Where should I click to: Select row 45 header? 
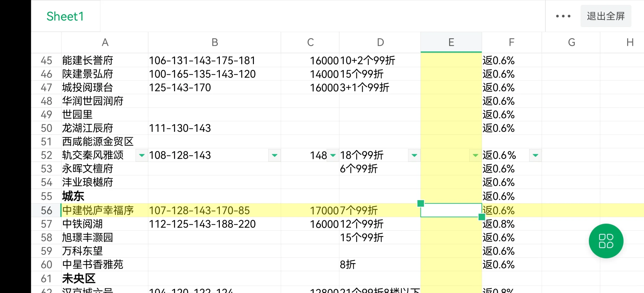46,60
